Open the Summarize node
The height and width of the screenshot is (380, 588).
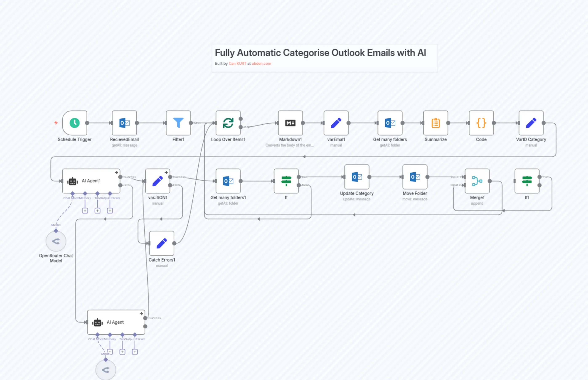coord(435,123)
